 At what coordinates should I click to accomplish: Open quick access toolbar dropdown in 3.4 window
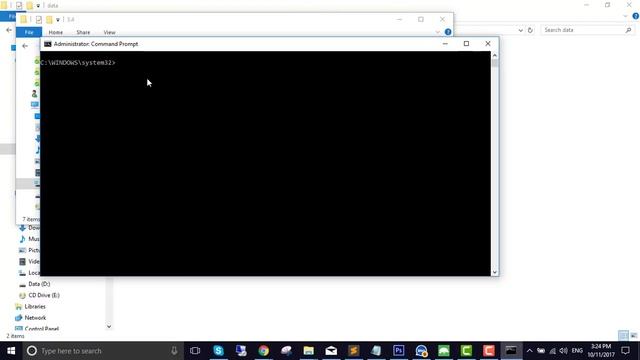tap(58, 20)
